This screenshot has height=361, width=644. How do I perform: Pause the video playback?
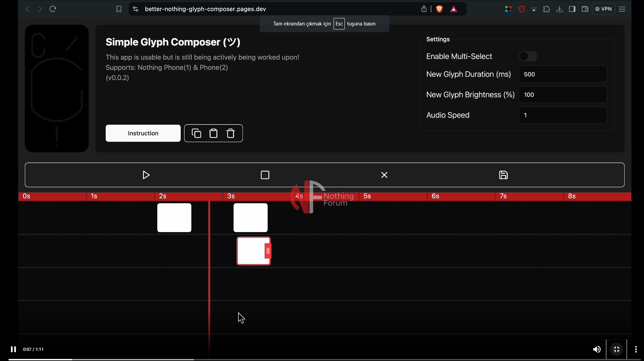coord(13,349)
